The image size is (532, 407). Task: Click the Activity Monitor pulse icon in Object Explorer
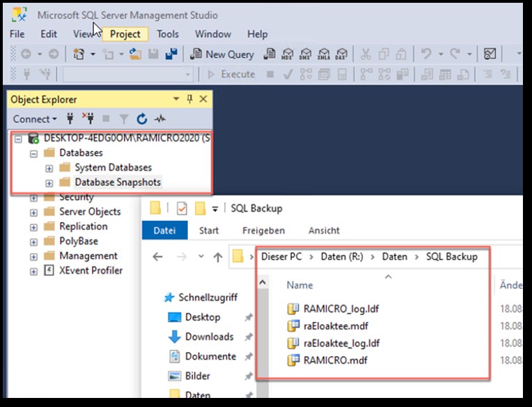pyautogui.click(x=159, y=118)
